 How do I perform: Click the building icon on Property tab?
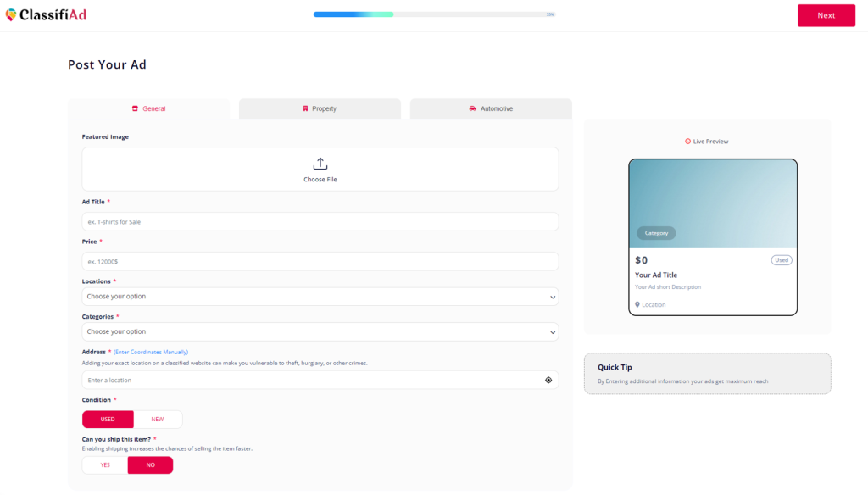point(305,108)
